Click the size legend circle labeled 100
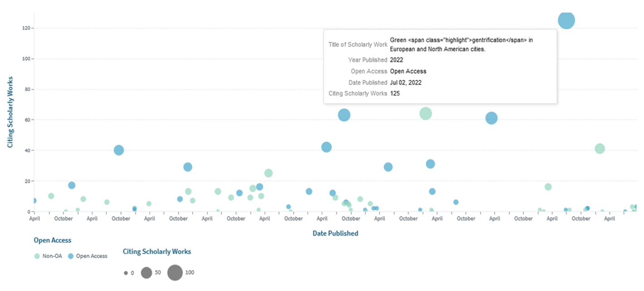The image size is (644, 291). pyautogui.click(x=175, y=273)
